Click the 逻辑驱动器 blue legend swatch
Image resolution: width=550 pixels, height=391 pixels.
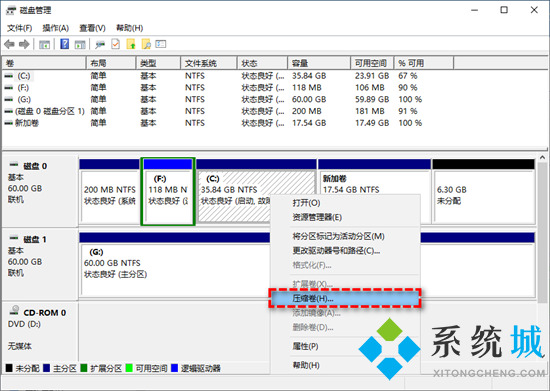(x=174, y=368)
